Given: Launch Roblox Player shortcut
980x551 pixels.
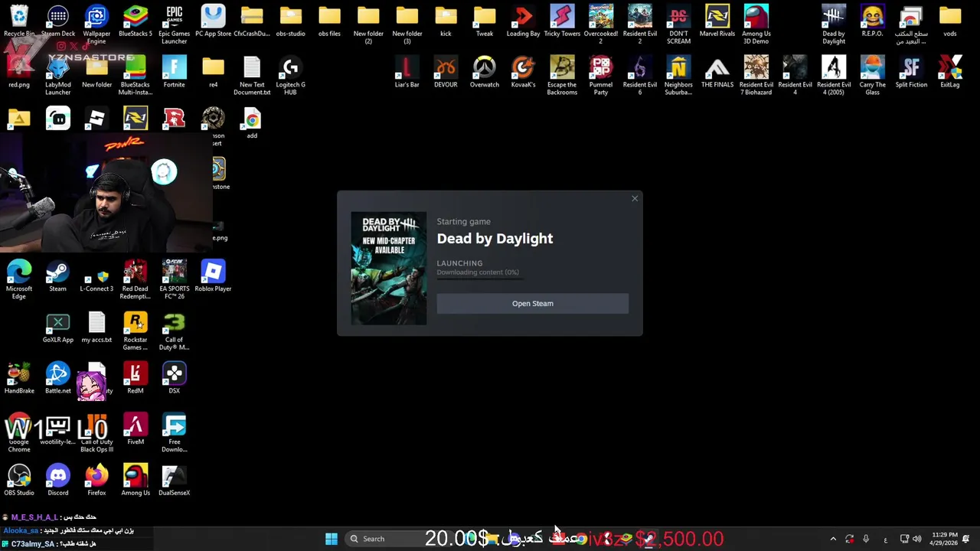Looking at the screenshot, I should [213, 276].
